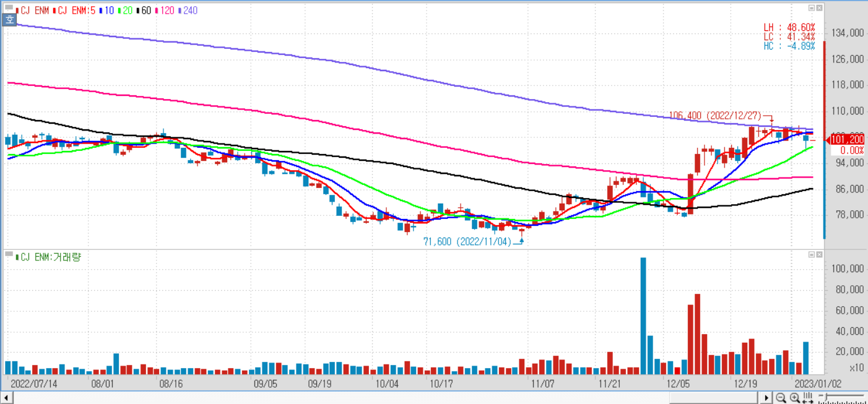Click the LH : 48.60% value
Screen dimensions: 868x404
789,28
